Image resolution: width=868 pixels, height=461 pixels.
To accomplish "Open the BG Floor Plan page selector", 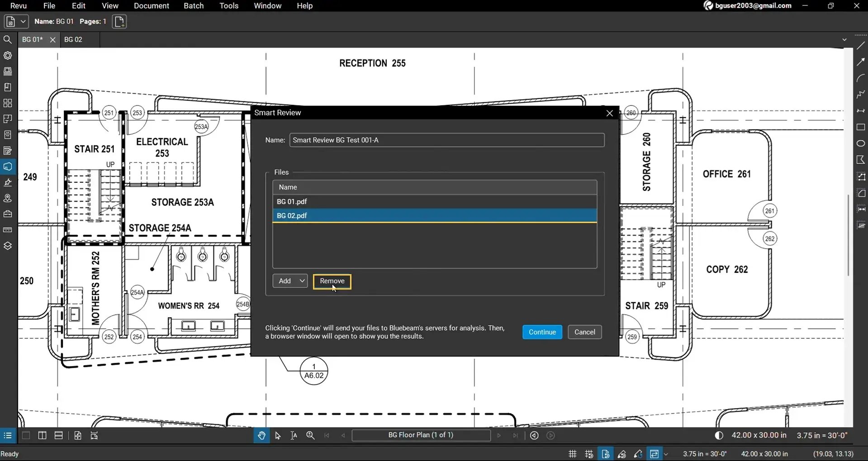I will click(x=421, y=435).
